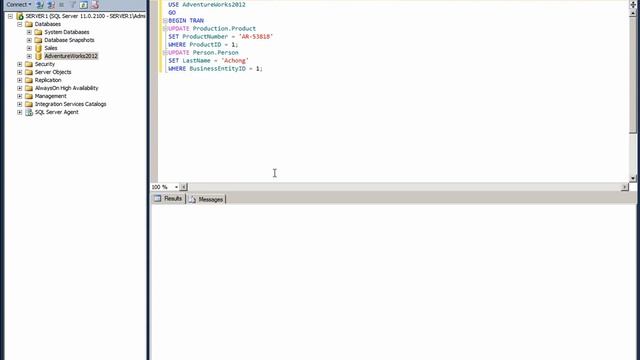
Task: Select Integration Services Catalogs
Action: tap(71, 104)
